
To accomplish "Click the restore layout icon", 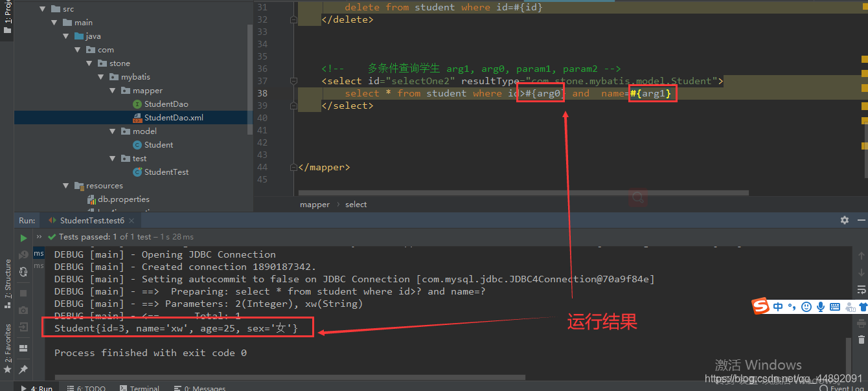I will pyautogui.click(x=24, y=348).
